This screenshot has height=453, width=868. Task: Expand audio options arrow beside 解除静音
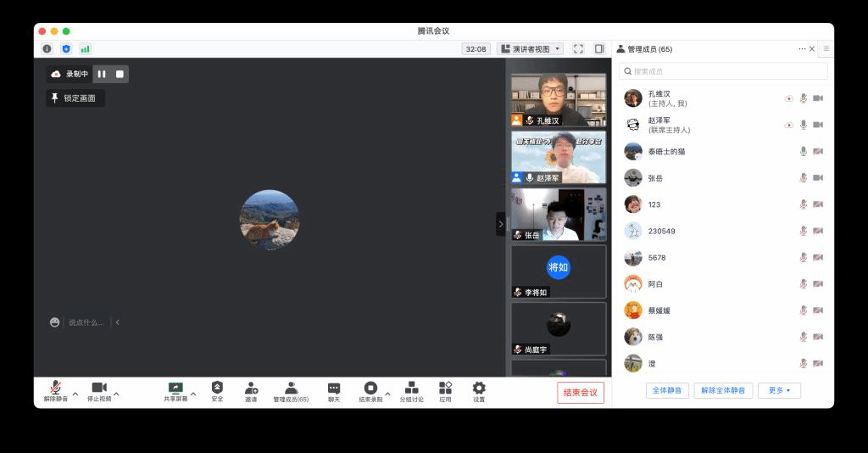tap(75, 394)
